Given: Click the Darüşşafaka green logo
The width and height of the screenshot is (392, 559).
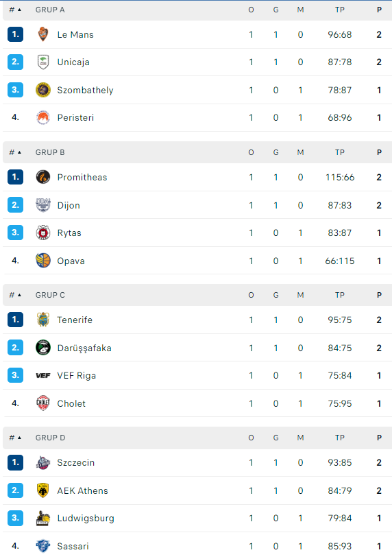Looking at the screenshot, I should coord(43,348).
